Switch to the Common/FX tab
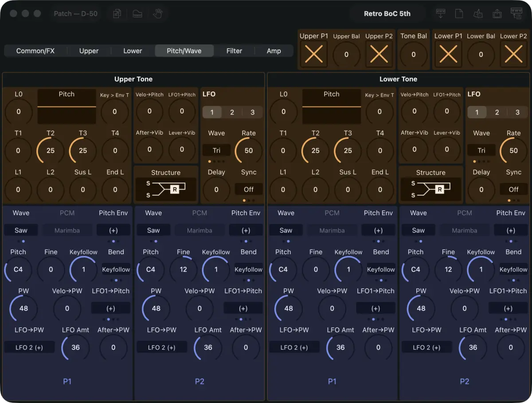 click(35, 51)
